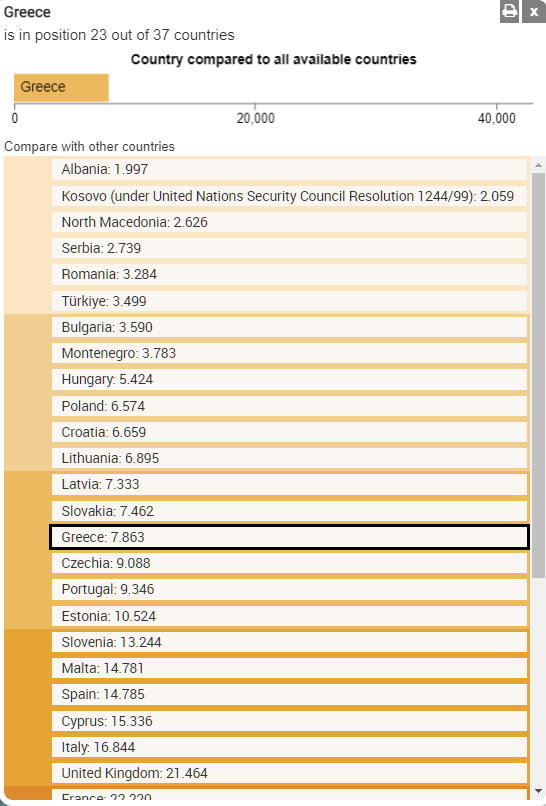
Task: Pick Türkiye: 3.499 from list
Action: (289, 301)
